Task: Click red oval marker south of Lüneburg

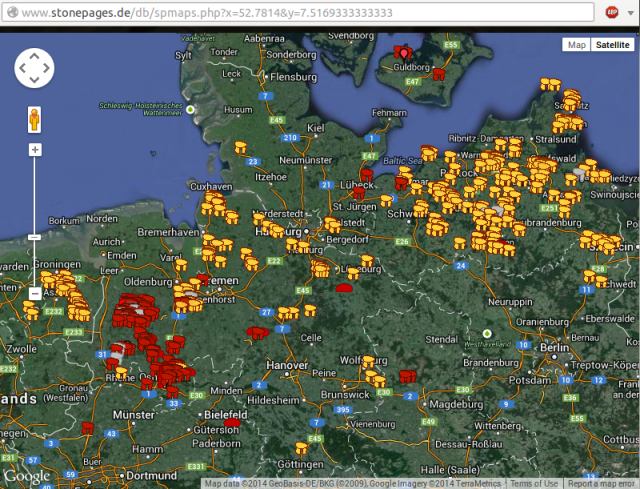Action: (x=344, y=289)
